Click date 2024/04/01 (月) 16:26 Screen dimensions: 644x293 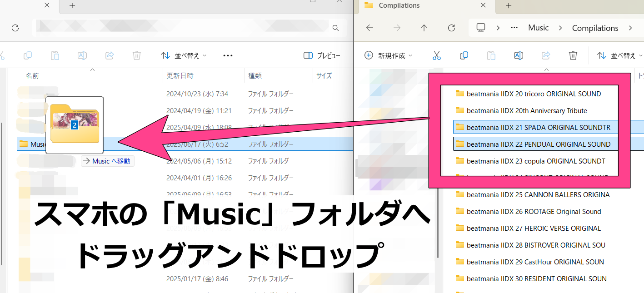coord(199,178)
